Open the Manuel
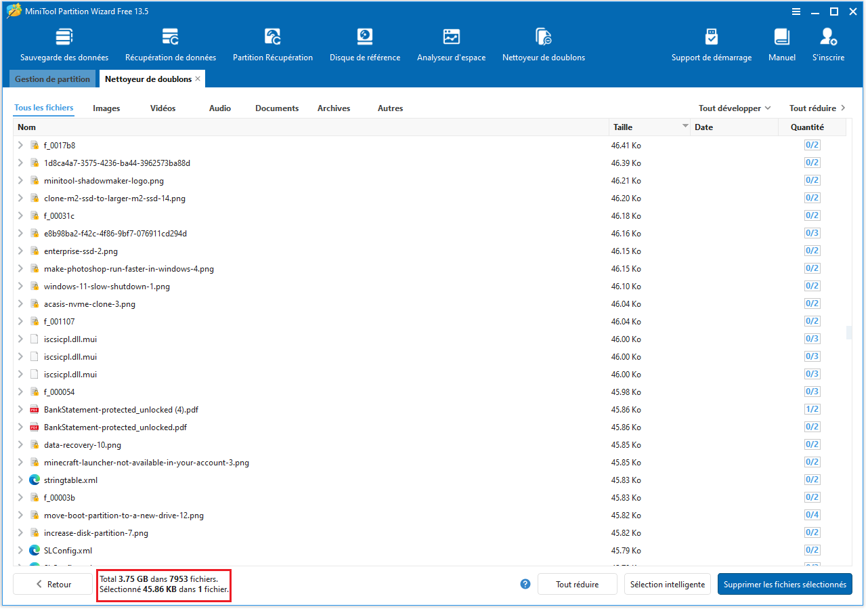The width and height of the screenshot is (868, 609). tap(781, 43)
